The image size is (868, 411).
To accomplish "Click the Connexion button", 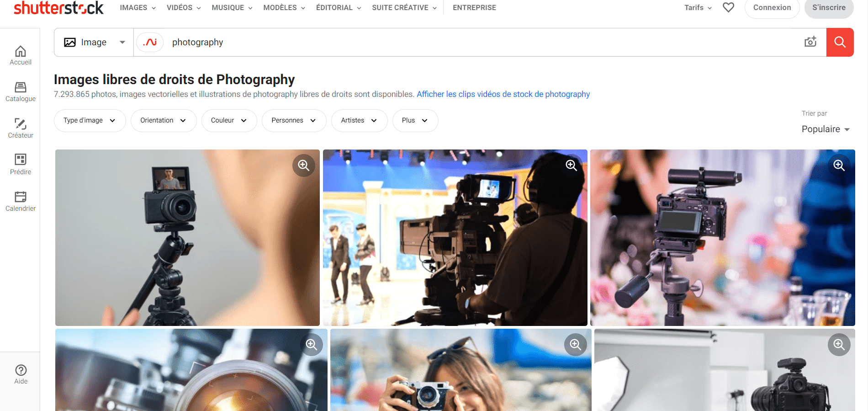I will pos(772,8).
